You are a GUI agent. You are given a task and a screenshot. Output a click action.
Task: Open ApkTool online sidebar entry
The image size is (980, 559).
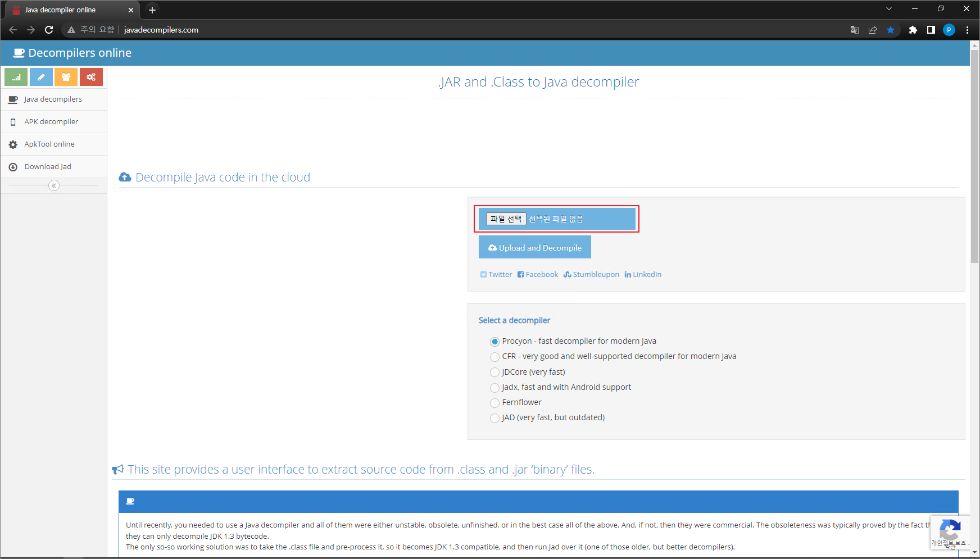(x=53, y=144)
